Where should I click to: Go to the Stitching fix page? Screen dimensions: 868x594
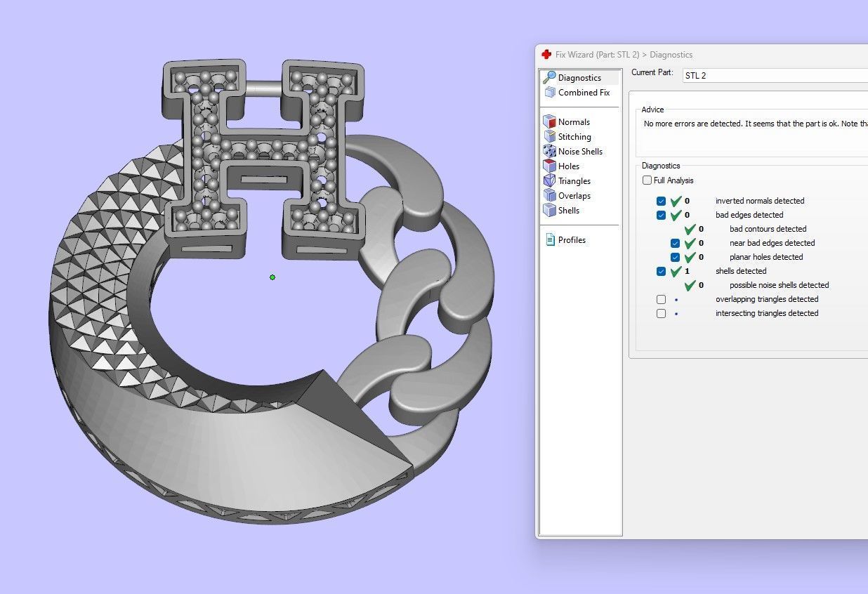[574, 137]
